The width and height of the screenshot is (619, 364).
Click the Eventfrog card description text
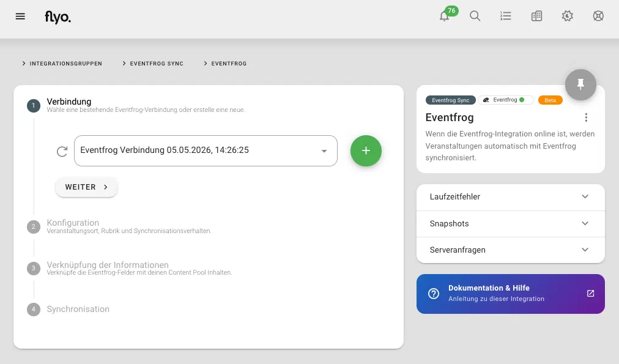point(510,146)
